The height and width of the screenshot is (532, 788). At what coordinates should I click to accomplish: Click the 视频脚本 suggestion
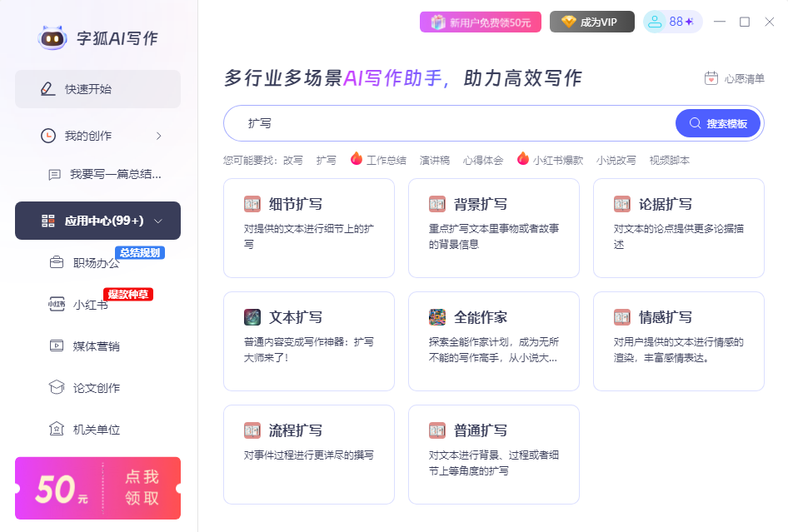[670, 160]
